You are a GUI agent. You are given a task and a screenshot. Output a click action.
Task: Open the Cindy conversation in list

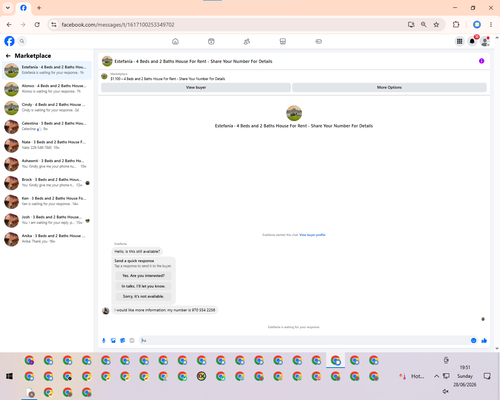(47, 107)
